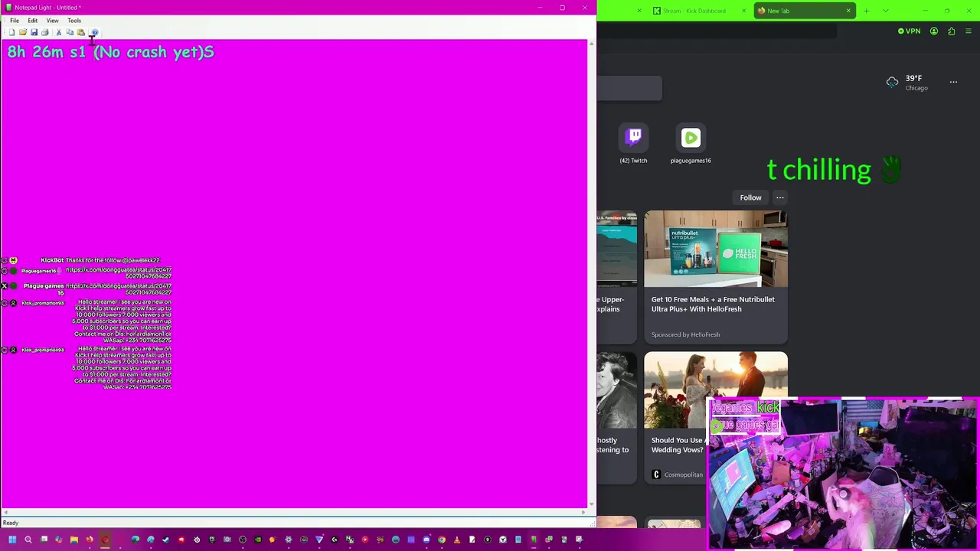Copy selection with the copy icon
Screen dimensions: 980x551
pyautogui.click(x=70, y=32)
